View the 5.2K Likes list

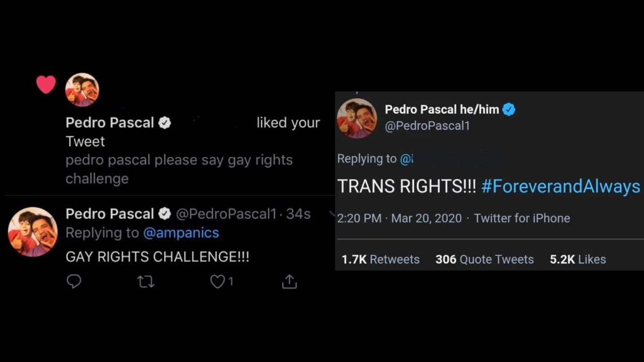click(578, 259)
